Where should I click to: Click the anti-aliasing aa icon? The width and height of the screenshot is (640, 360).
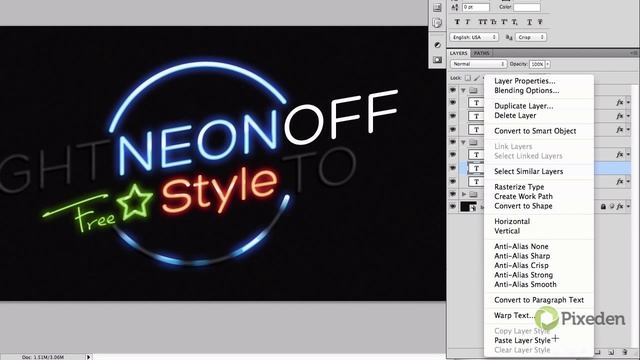pos(509,37)
